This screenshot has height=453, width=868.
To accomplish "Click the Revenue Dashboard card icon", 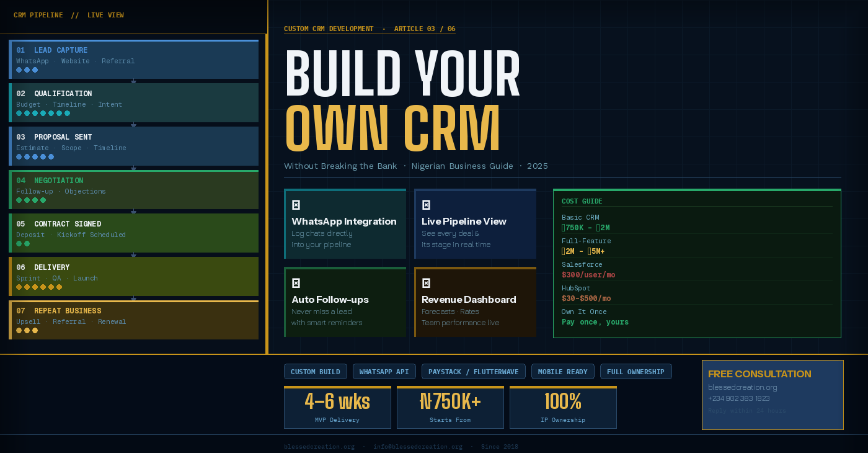I will coord(426,283).
